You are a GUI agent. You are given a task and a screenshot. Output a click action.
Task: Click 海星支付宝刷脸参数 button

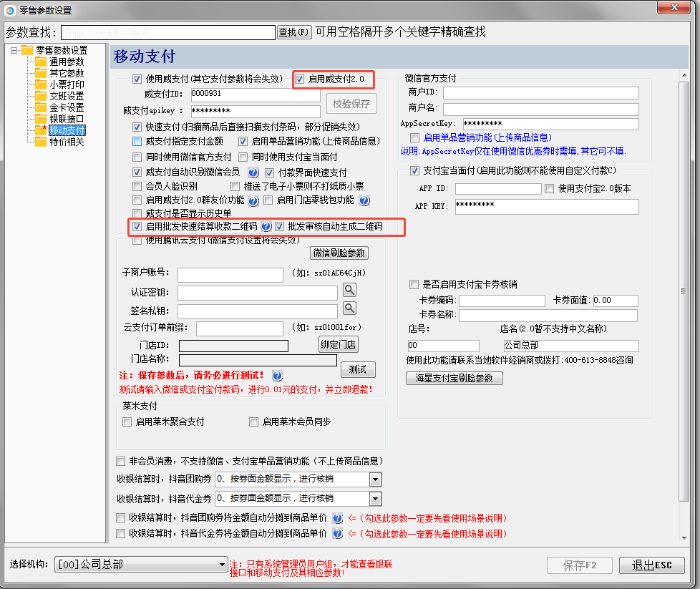[x=454, y=378]
